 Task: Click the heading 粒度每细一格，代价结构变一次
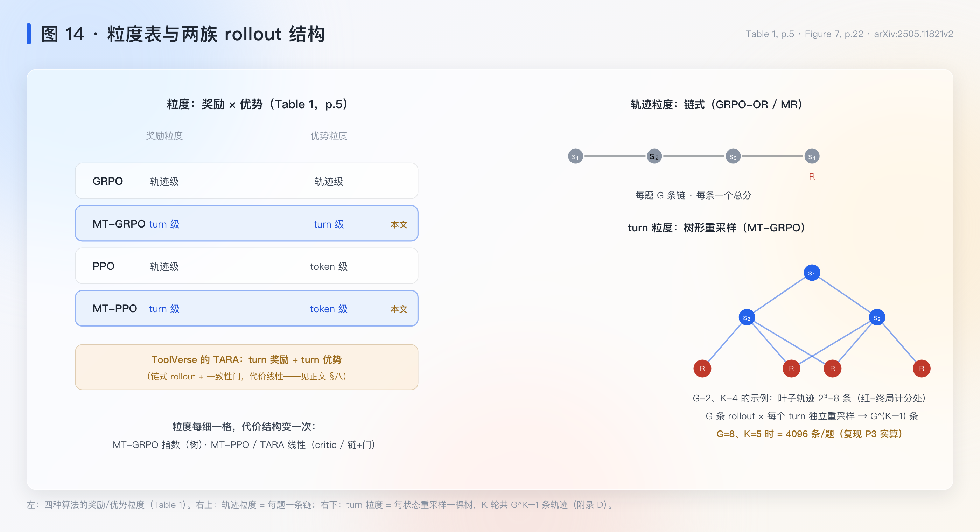pos(244,427)
